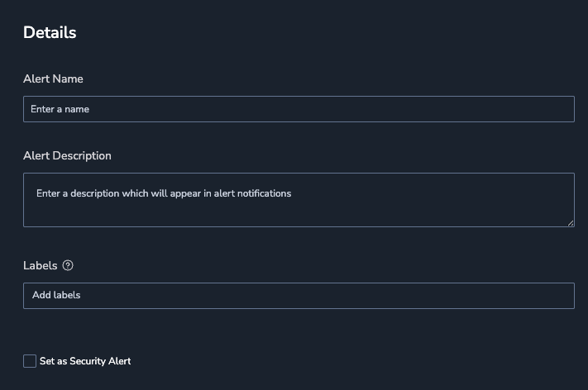Focus the Alert Name input field
The width and height of the screenshot is (588, 390).
point(299,109)
